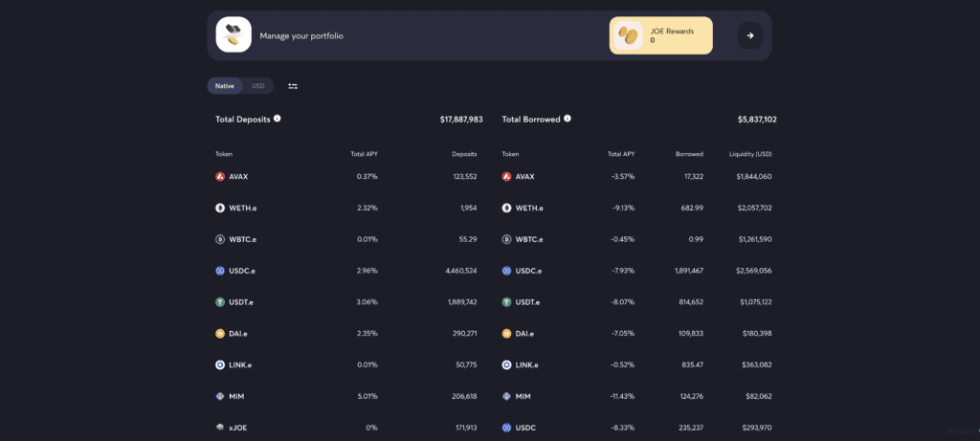
Task: Select the MIM token icon in deposits
Action: tap(220, 396)
